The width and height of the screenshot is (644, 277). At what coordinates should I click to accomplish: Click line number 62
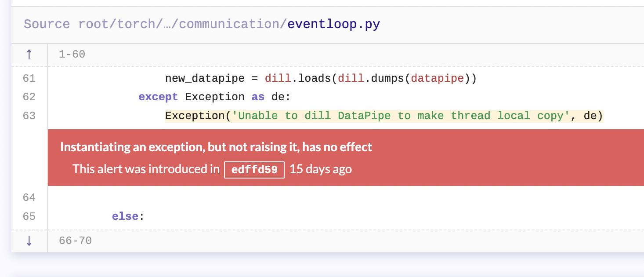[29, 97]
